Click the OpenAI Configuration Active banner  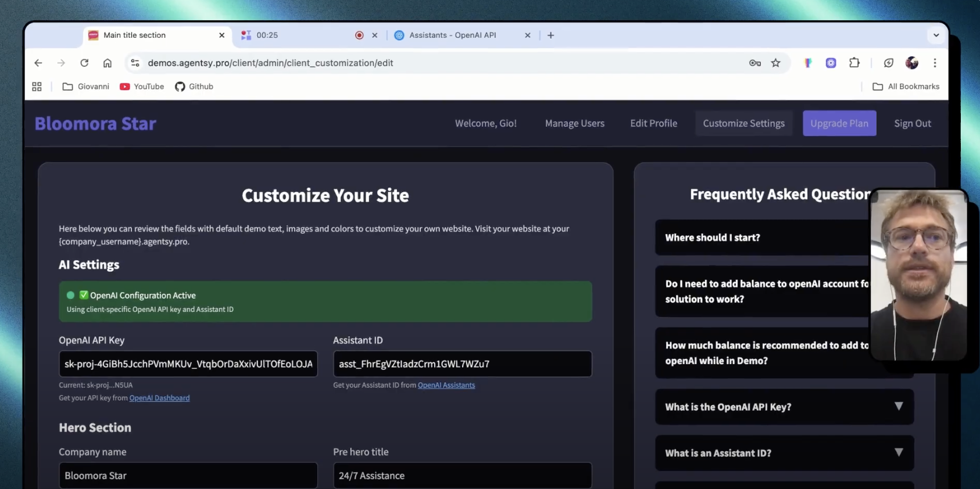pyautogui.click(x=326, y=301)
